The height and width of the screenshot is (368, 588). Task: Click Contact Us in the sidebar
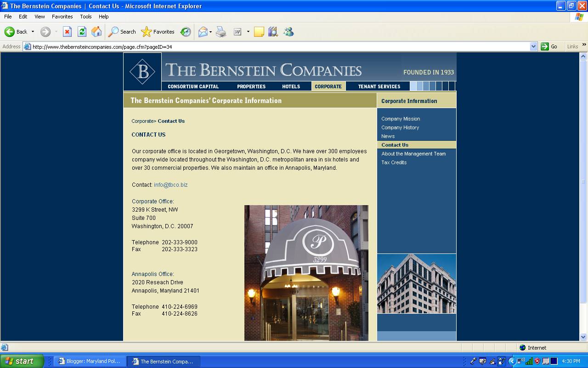coord(395,145)
